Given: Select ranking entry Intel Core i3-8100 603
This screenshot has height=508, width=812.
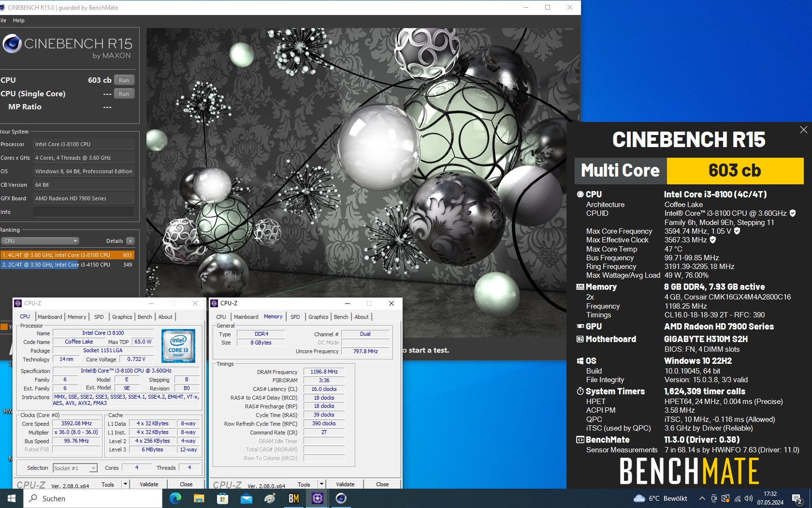Looking at the screenshot, I should [x=67, y=255].
